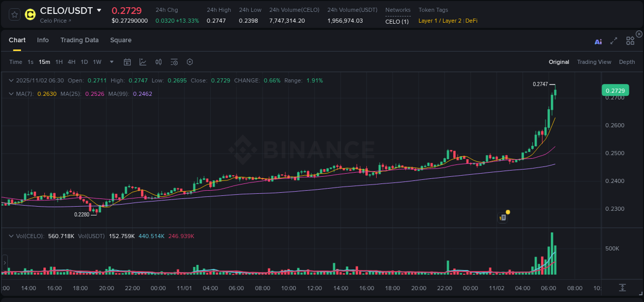This screenshot has width=644, height=302.
Task: Collapse the OHLC info row via chevron
Action: click(x=11, y=80)
